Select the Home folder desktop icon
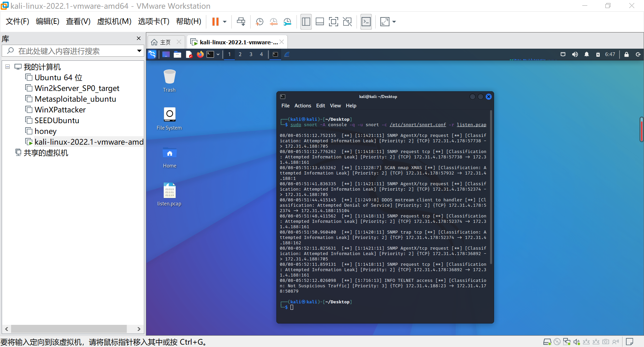The height and width of the screenshot is (347, 644). click(170, 157)
